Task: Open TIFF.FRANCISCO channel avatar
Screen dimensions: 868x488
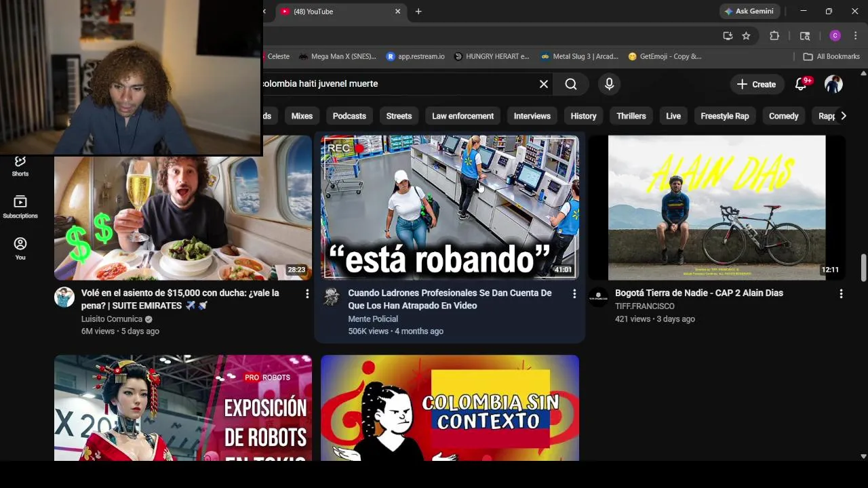Action: (x=598, y=297)
